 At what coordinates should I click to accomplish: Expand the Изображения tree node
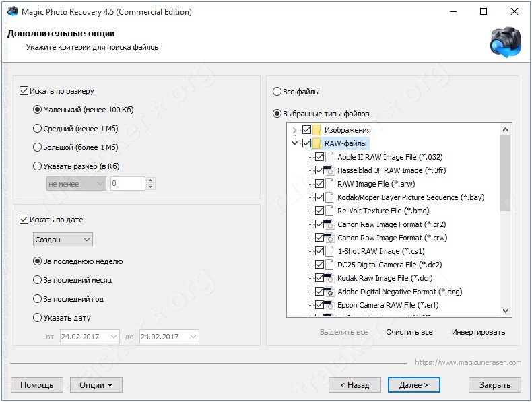294,130
